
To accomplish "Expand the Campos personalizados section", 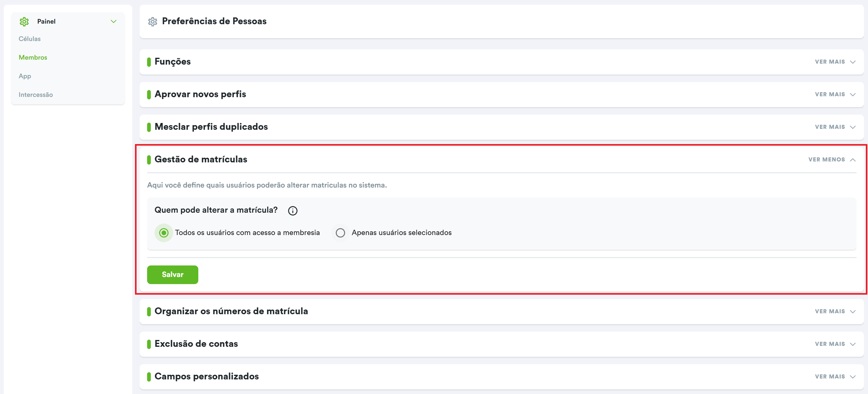I will click(835, 377).
